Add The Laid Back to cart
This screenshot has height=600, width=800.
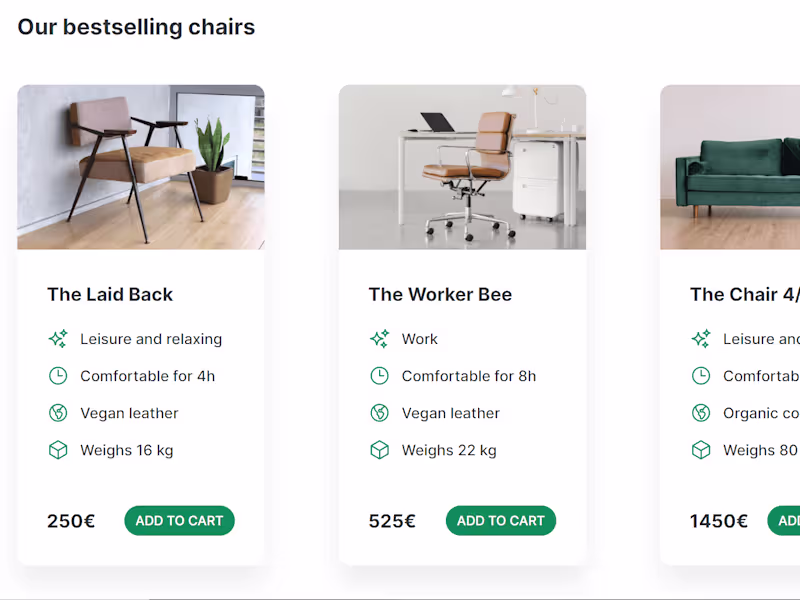[x=179, y=521]
